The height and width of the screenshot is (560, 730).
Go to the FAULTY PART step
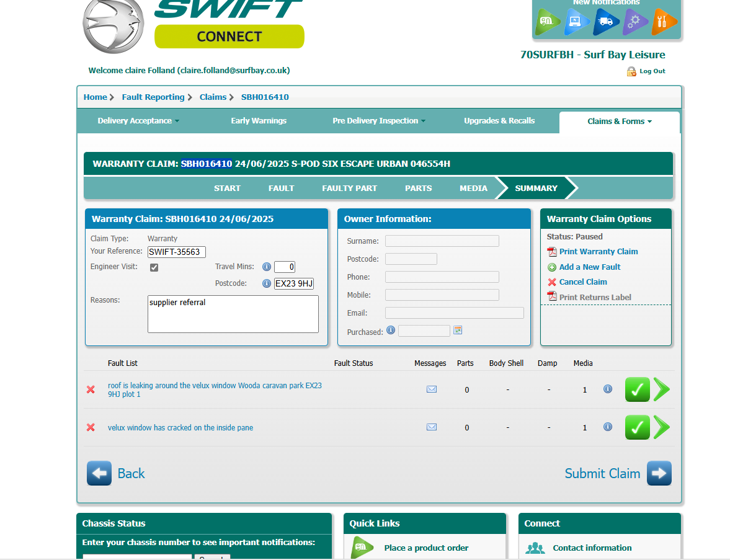350,188
